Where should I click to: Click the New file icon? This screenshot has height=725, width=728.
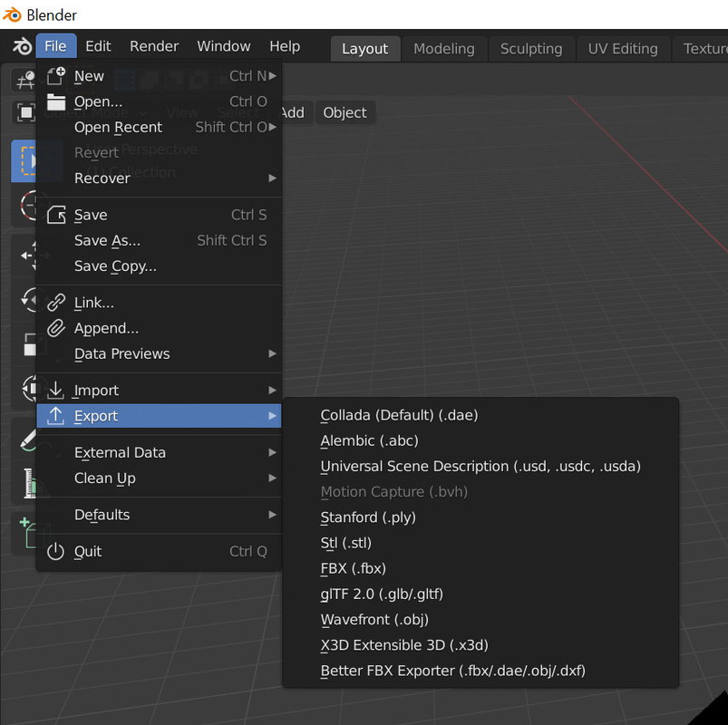point(56,75)
